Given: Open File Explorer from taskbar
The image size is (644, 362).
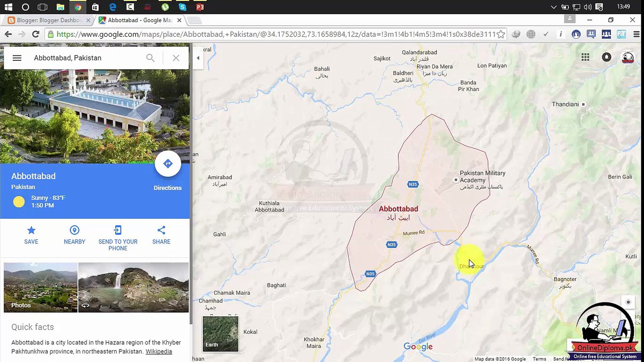Looking at the screenshot, I should tap(60, 7).
